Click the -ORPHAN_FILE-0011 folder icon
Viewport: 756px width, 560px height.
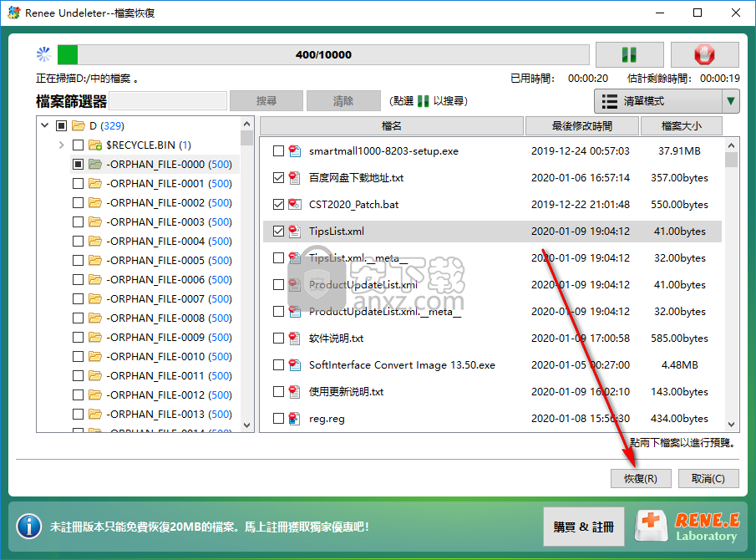(95, 376)
